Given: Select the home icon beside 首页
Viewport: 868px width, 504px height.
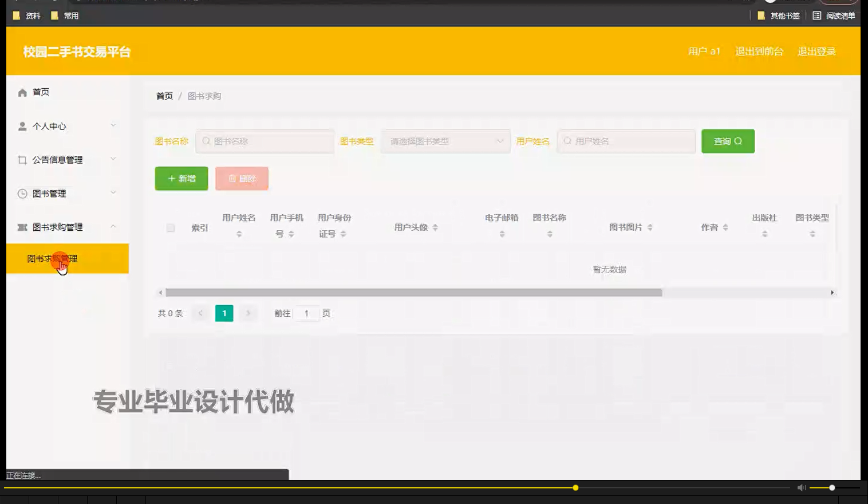Looking at the screenshot, I should [22, 91].
